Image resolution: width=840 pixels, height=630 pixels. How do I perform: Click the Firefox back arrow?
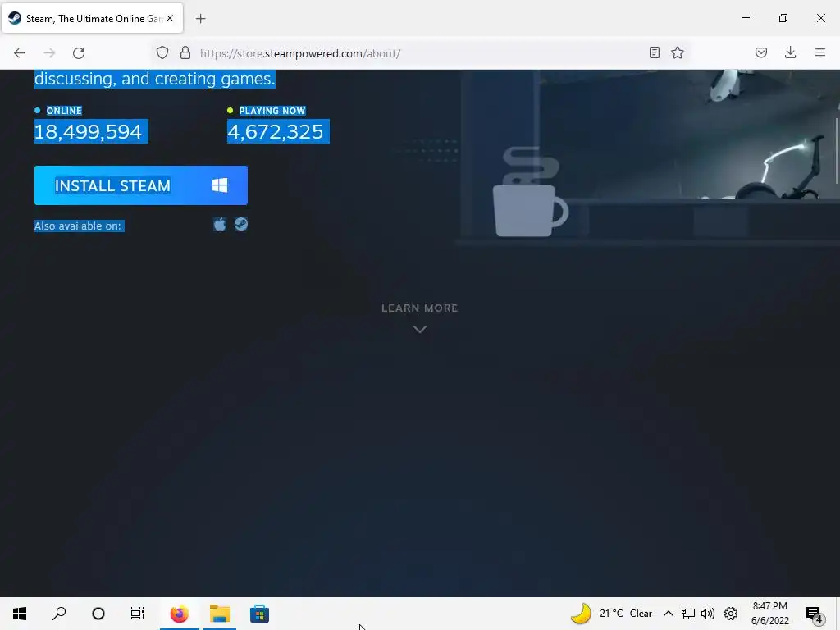click(x=20, y=53)
